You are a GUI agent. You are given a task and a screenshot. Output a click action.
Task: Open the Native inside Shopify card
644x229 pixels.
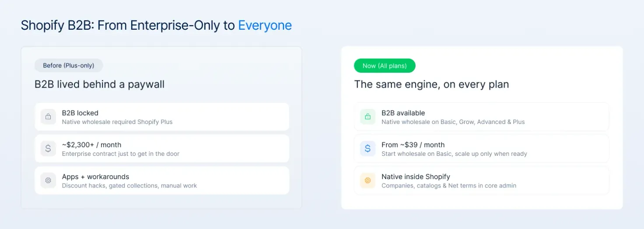(x=481, y=180)
